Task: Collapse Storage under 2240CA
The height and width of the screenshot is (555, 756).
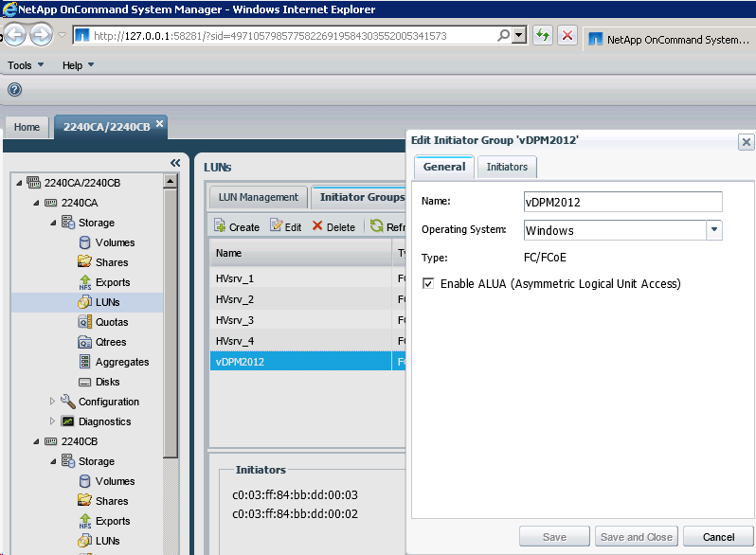Action: click(x=53, y=223)
